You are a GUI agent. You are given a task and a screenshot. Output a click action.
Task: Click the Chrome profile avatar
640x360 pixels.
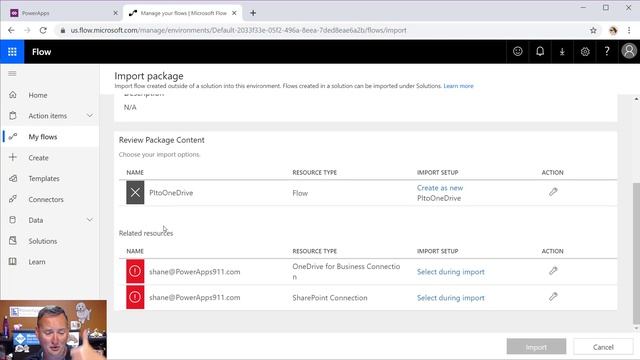pyautogui.click(x=613, y=30)
